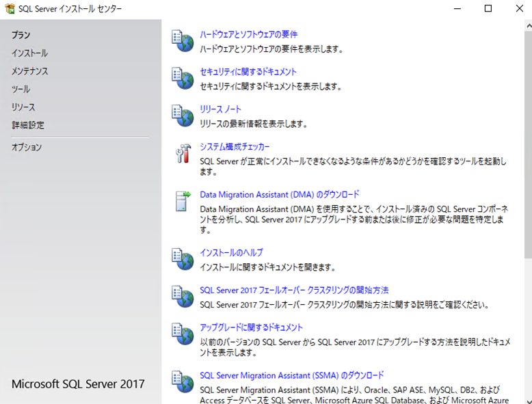Open the インストールのヘルプ link
This screenshot has width=532, height=404.
coord(231,253)
